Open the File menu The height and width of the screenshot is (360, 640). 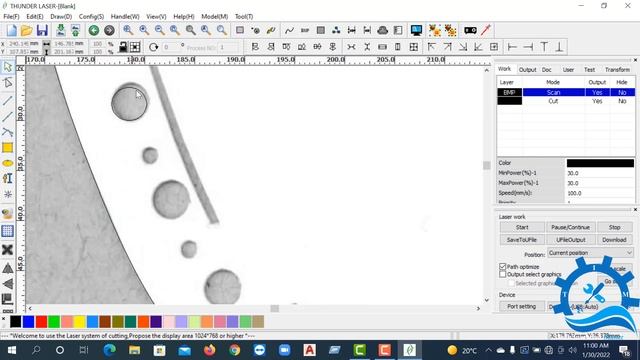click(11, 16)
